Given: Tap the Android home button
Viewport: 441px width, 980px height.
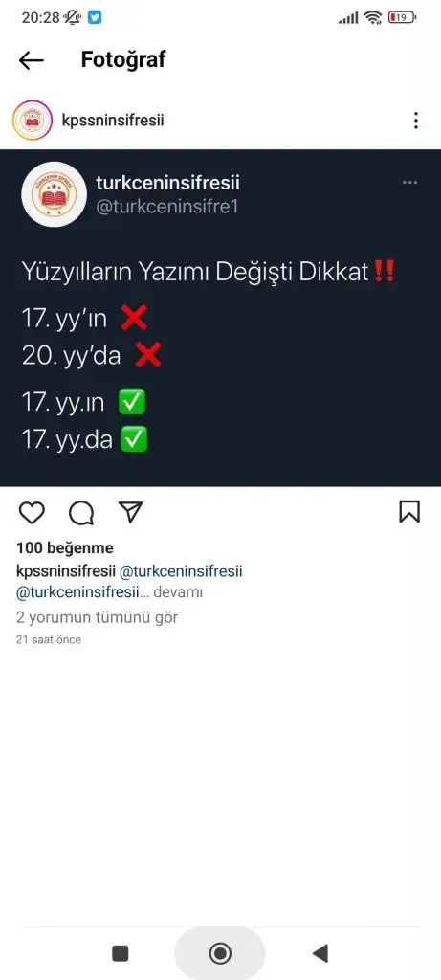Looking at the screenshot, I should pyautogui.click(x=220, y=953).
